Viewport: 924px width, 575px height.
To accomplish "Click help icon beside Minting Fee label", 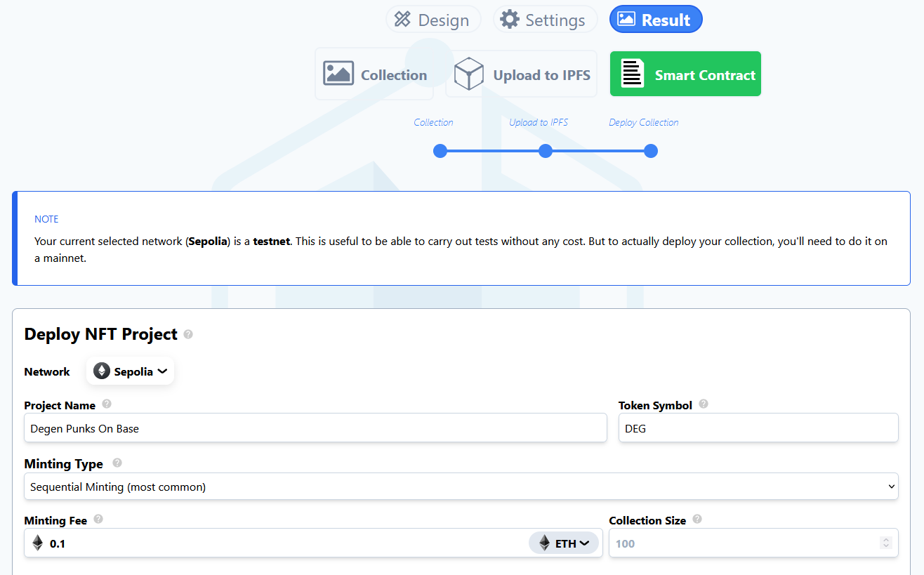I will point(98,520).
